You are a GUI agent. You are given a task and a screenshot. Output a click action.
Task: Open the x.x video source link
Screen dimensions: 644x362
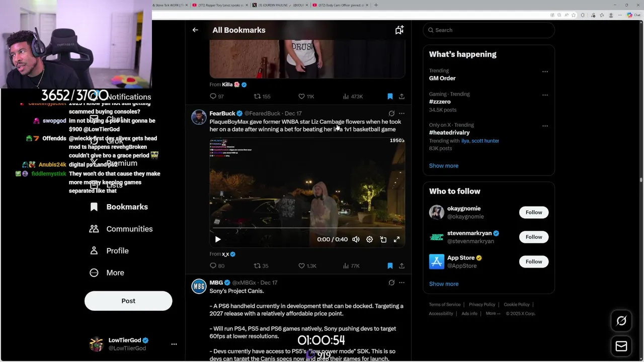click(x=225, y=254)
